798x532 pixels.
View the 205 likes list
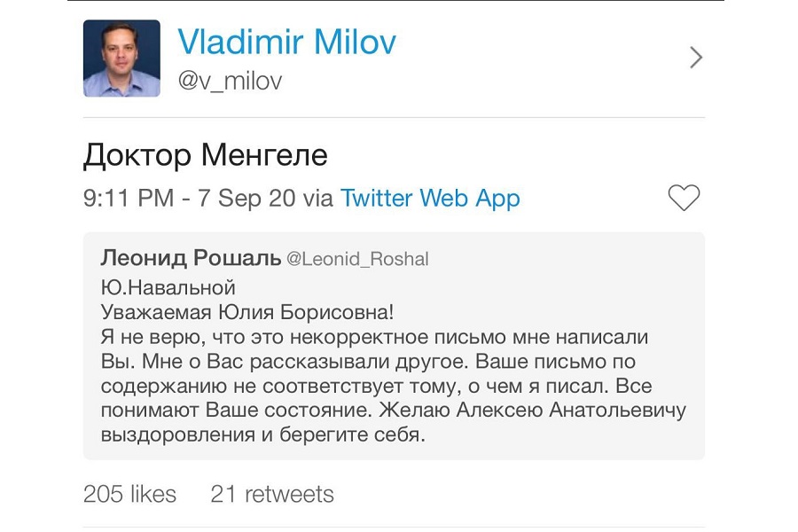[129, 494]
